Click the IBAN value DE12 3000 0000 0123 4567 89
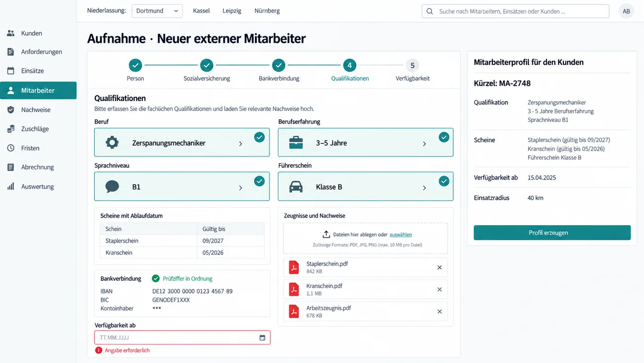The image size is (644, 363). (x=192, y=292)
